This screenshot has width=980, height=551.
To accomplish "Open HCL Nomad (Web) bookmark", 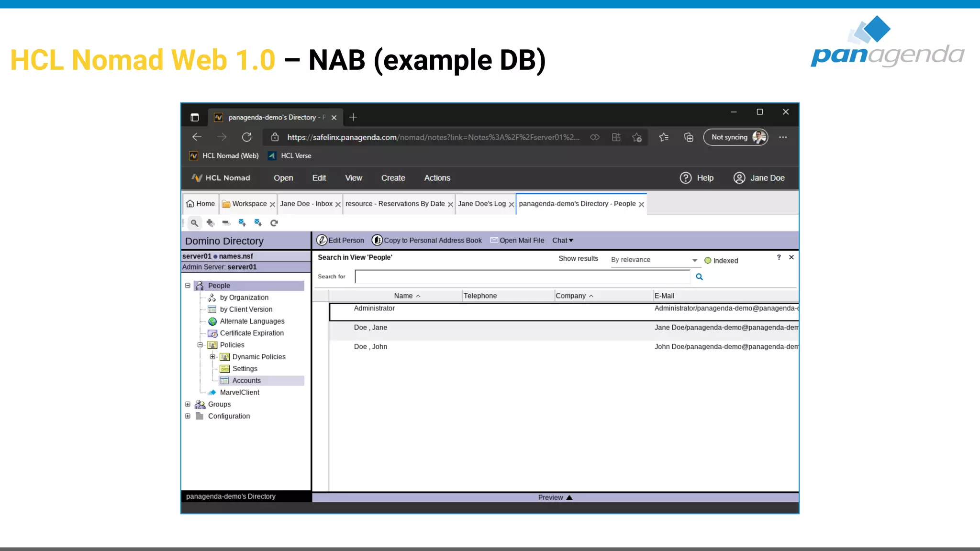I will pos(224,156).
